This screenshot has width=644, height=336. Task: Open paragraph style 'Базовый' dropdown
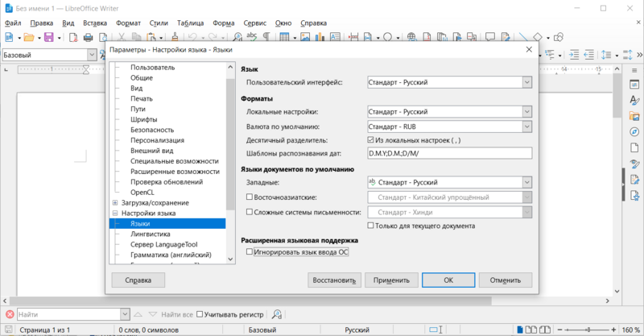point(92,55)
